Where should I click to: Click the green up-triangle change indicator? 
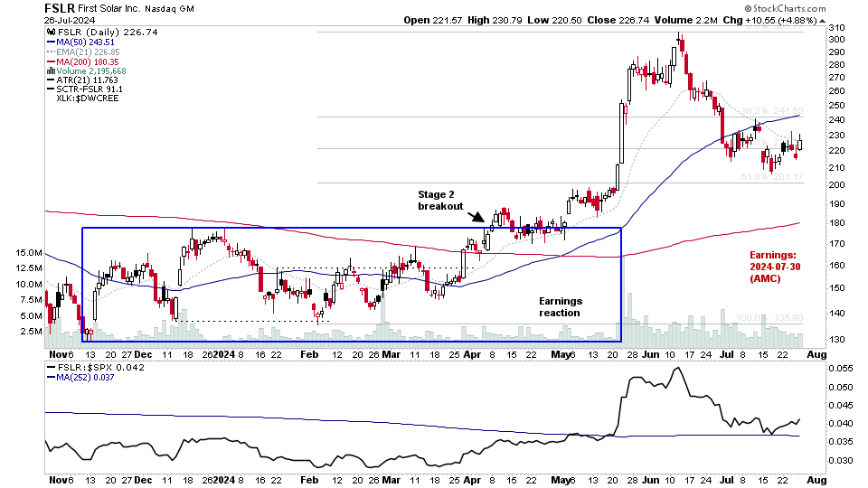pyautogui.click(x=822, y=21)
